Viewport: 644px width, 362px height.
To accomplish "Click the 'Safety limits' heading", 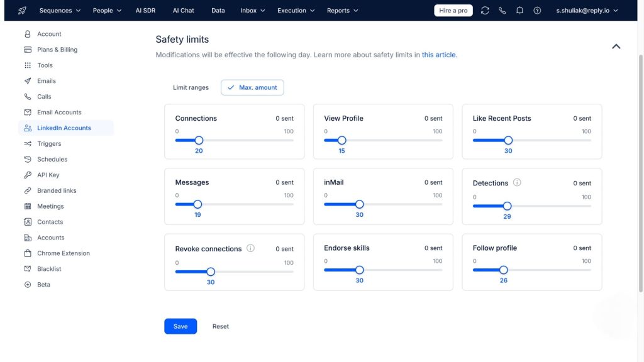I will coord(182,40).
